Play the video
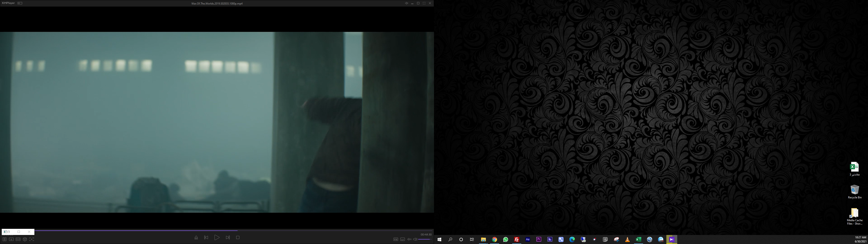 point(217,238)
